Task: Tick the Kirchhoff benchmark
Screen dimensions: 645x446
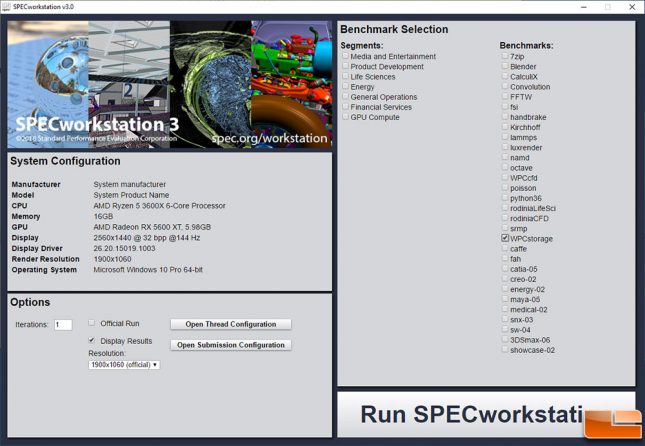Action: (505, 127)
